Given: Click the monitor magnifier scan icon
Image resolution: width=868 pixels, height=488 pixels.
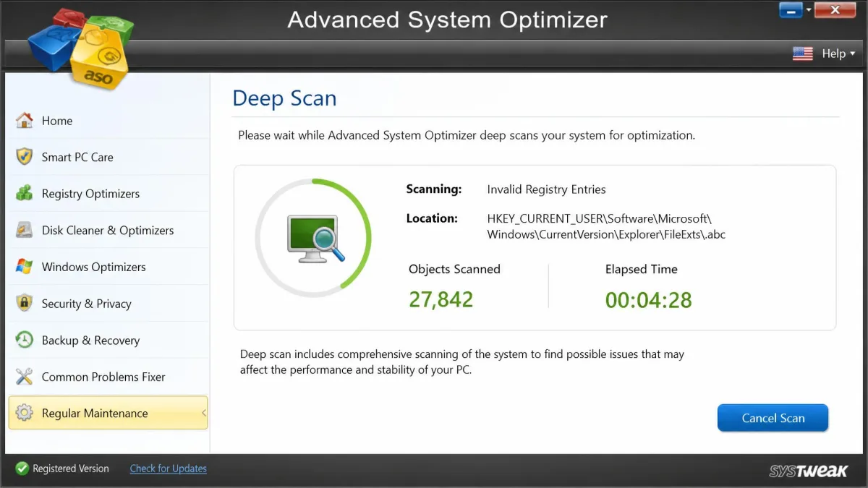Looking at the screenshot, I should 316,238.
